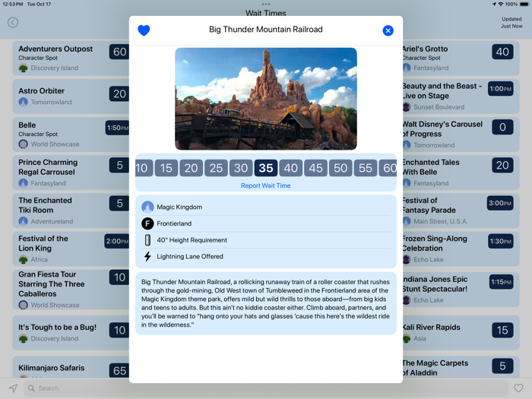The image size is (532, 399).
Task: Click the 40" Height Requirement text
Action: pyautogui.click(x=192, y=240)
